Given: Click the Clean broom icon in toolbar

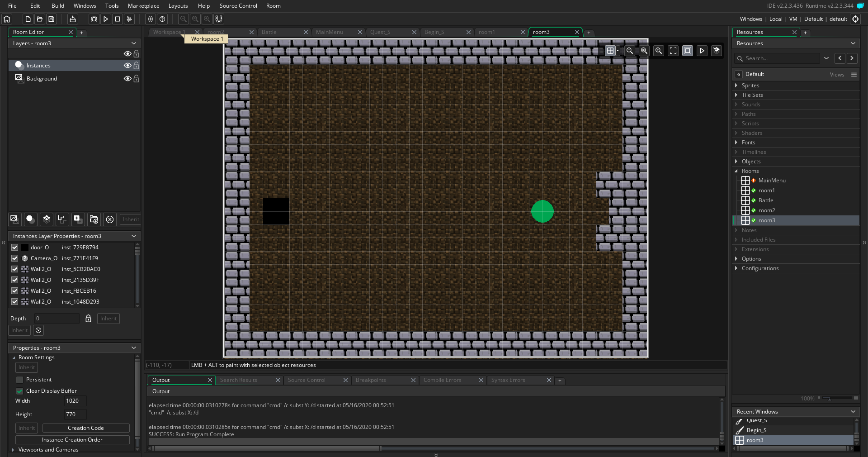Looking at the screenshot, I should [x=129, y=19].
